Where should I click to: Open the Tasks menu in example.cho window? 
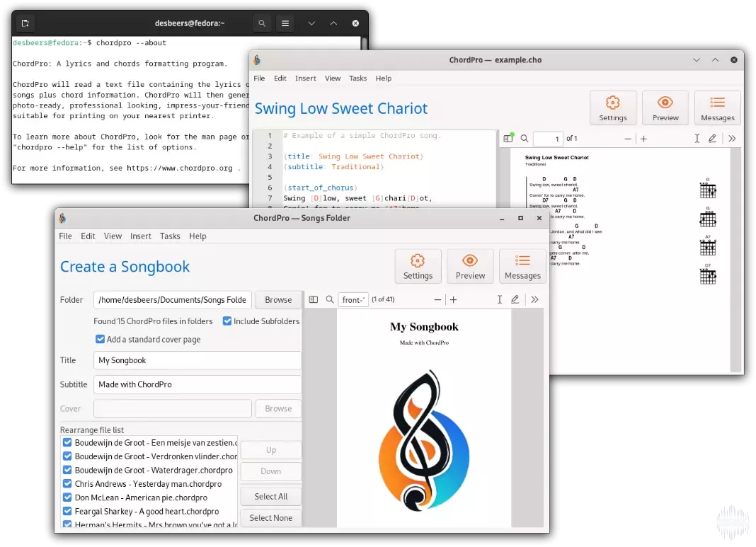[357, 78]
